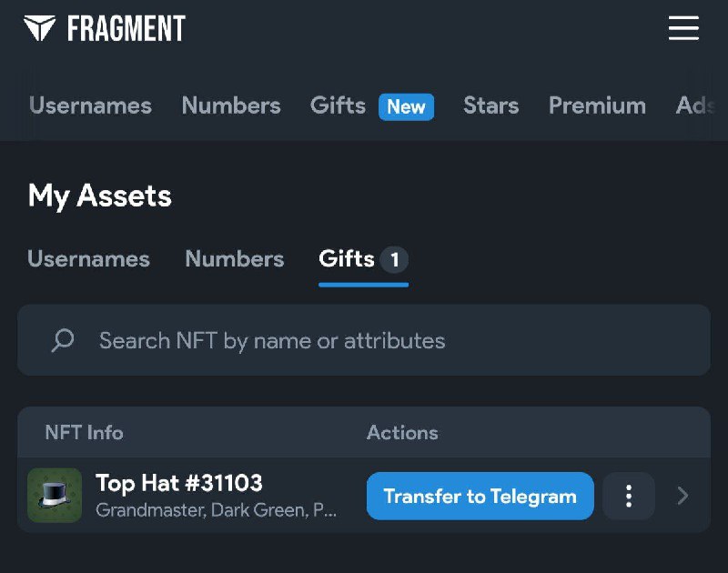Image resolution: width=728 pixels, height=573 pixels.
Task: Go to Numbers in top navigation
Action: click(231, 106)
